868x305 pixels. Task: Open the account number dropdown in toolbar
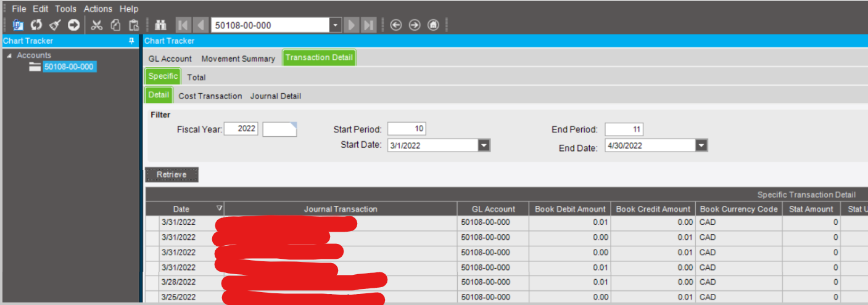[336, 25]
